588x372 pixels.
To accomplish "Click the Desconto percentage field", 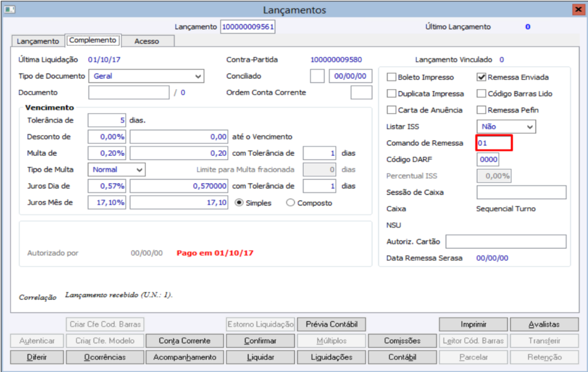I will point(107,137).
